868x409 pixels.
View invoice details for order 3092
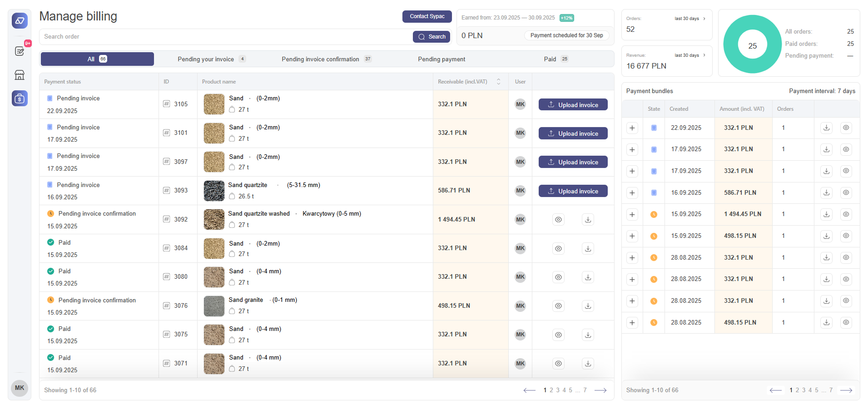click(558, 220)
